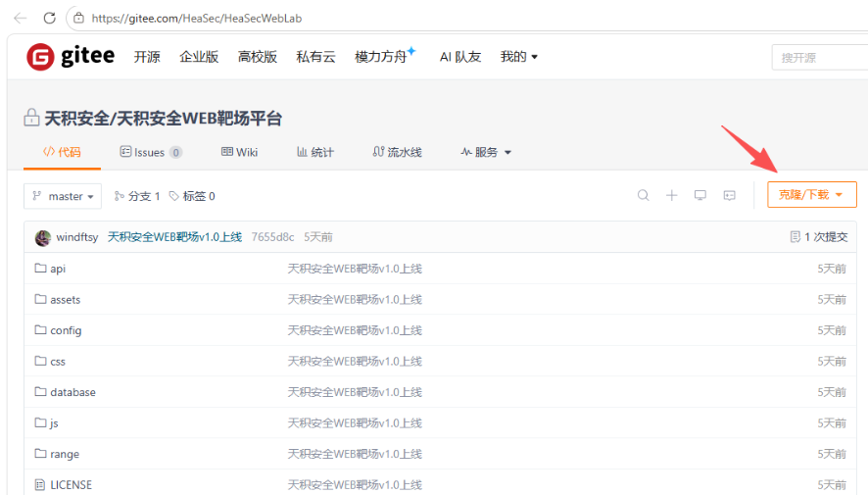Open the css folder name
Image resolution: width=868 pixels, height=495 pixels.
(58, 362)
